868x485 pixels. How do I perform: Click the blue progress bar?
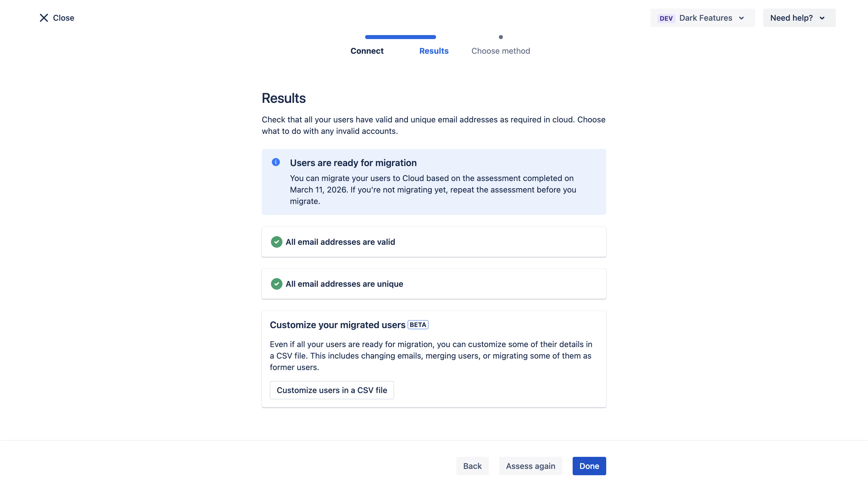400,37
